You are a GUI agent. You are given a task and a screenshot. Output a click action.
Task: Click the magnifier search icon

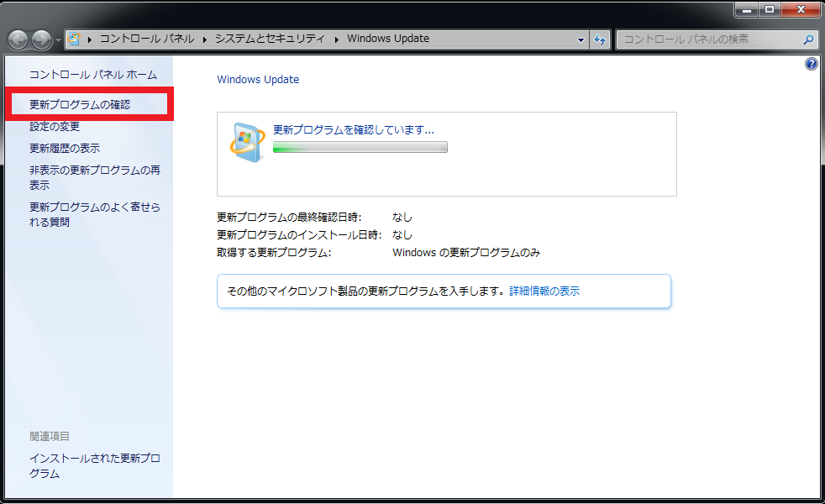[809, 39]
